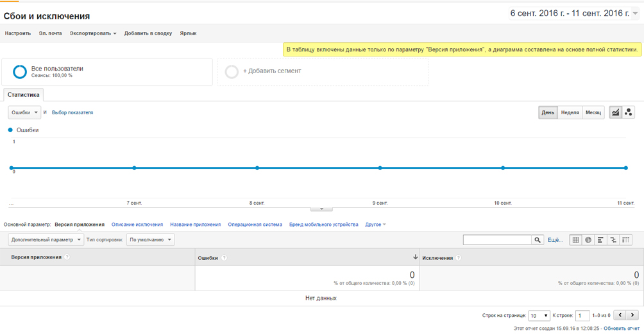Click help icon next to Исключения column
Viewport: 644px width, 335px height.
459,258
